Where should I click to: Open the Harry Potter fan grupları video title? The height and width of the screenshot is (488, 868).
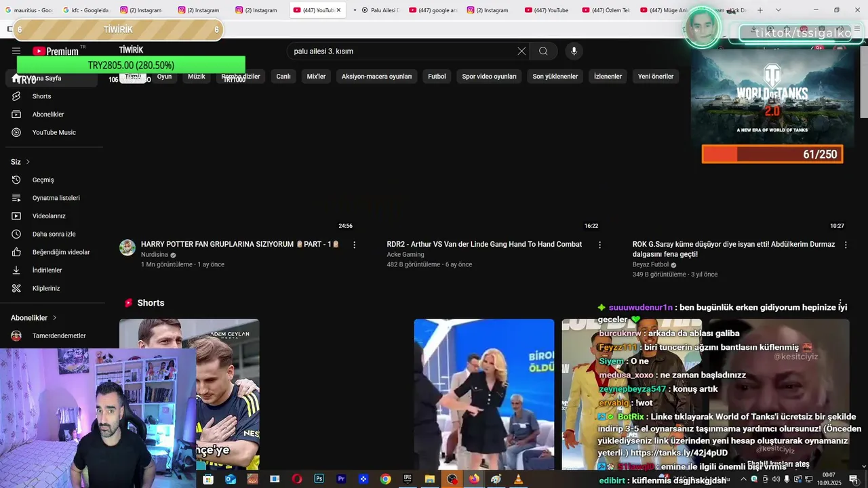click(x=240, y=244)
